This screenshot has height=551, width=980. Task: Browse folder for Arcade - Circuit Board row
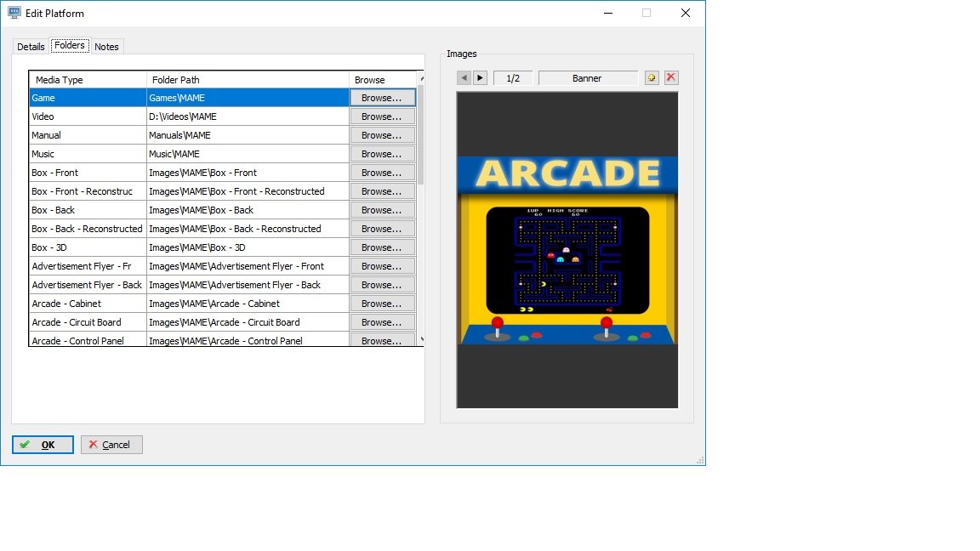coord(383,322)
